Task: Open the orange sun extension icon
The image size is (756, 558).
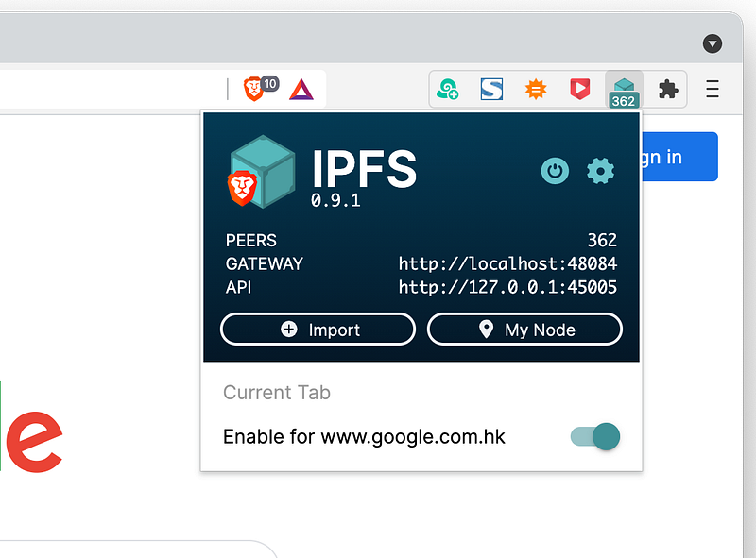Action: [536, 89]
